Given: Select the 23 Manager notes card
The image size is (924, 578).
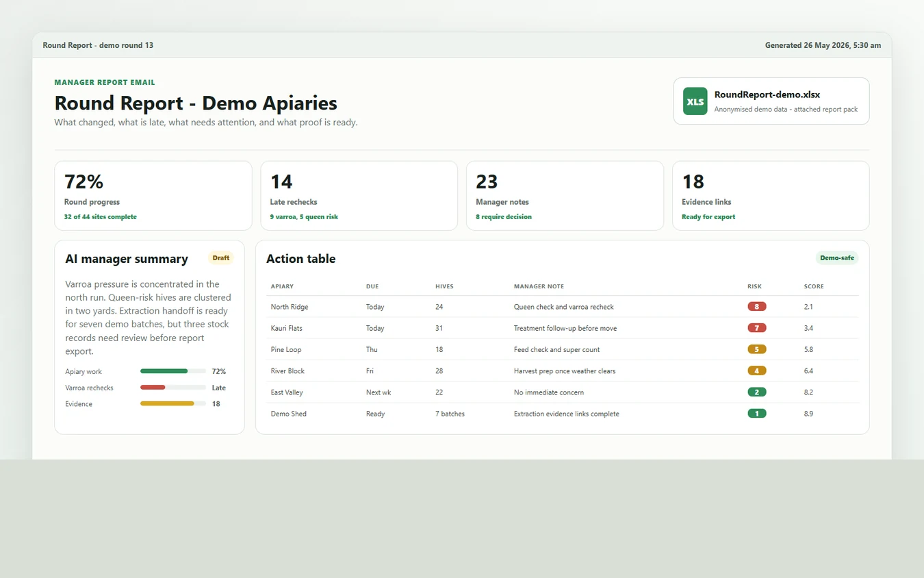Looking at the screenshot, I should [565, 196].
